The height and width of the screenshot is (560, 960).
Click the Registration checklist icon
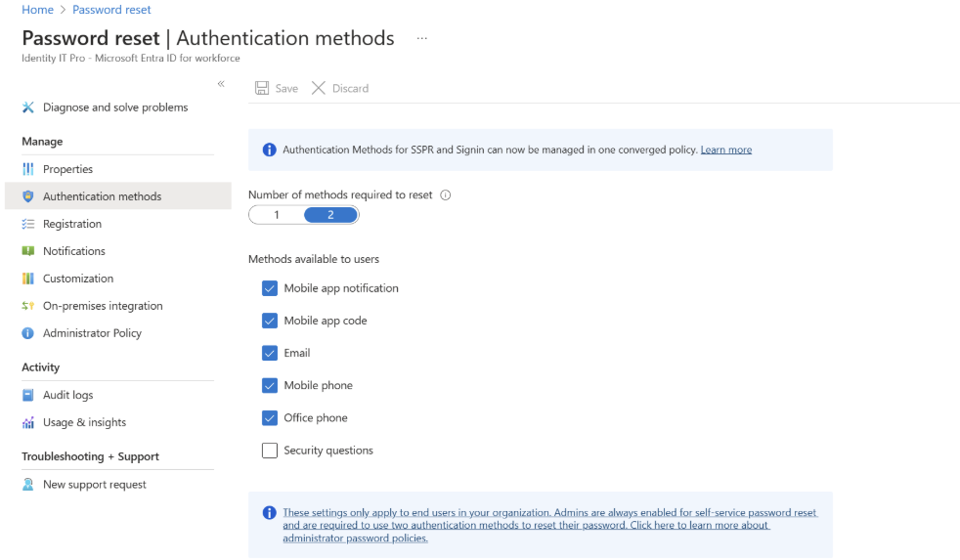pos(28,224)
